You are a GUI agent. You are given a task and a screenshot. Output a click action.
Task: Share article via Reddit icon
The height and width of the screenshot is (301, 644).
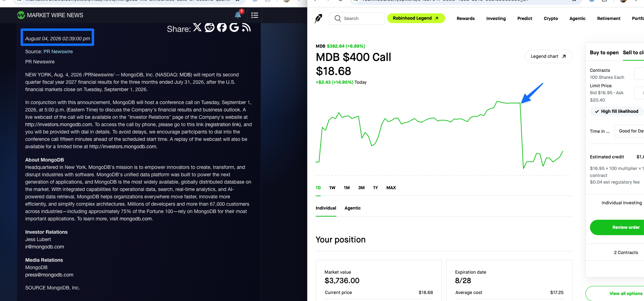click(209, 27)
